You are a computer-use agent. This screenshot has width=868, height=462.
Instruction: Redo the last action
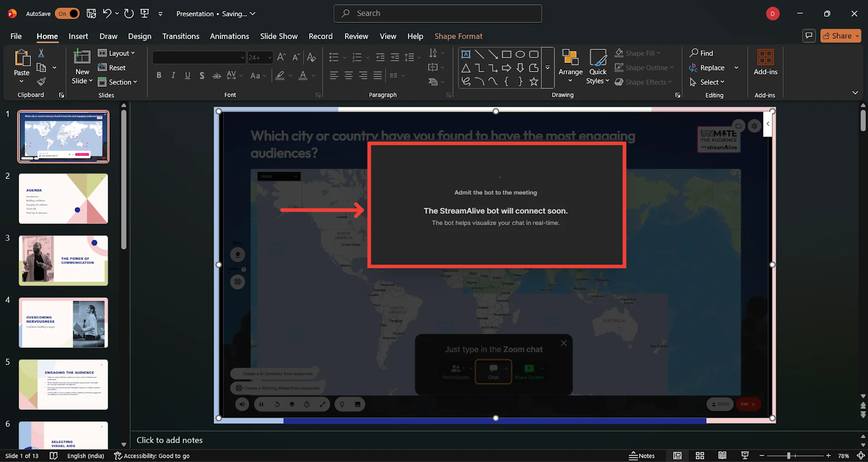(129, 14)
